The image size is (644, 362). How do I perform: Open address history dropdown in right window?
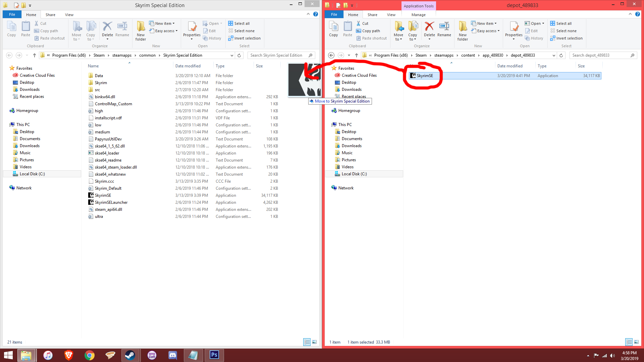click(x=553, y=55)
